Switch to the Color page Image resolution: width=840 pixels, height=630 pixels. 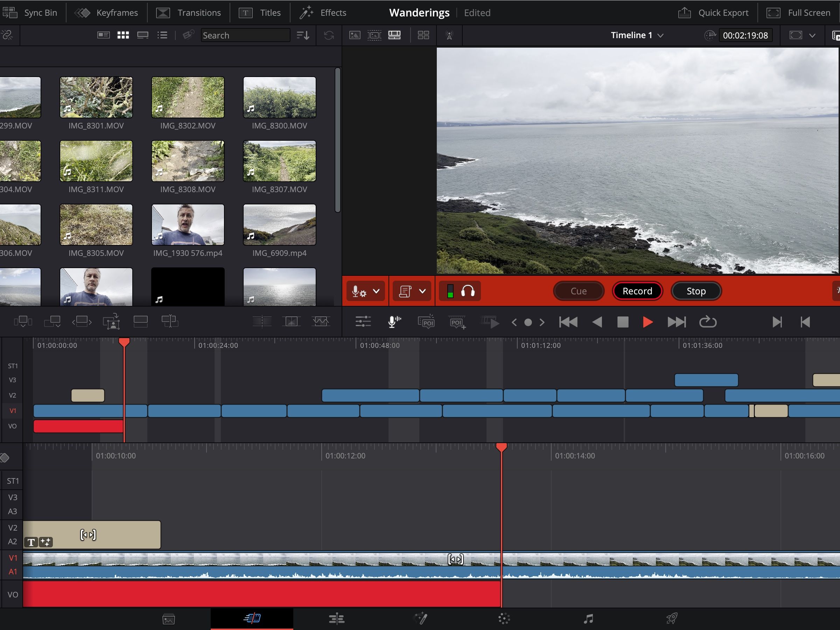505,618
